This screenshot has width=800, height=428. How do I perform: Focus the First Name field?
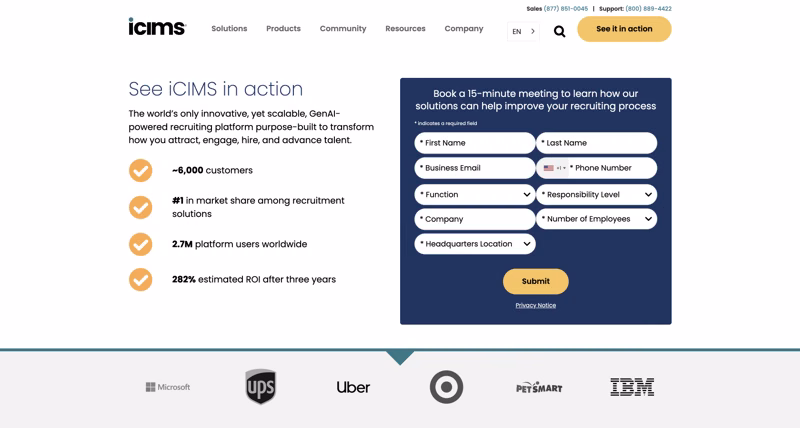coord(474,143)
